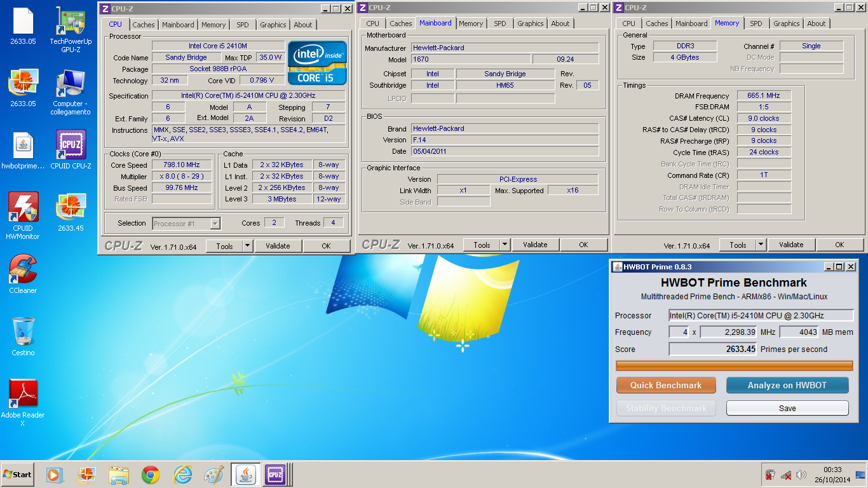Open the CPUID CPU-Z desktop icon
This screenshot has width=868, height=488.
point(71,150)
